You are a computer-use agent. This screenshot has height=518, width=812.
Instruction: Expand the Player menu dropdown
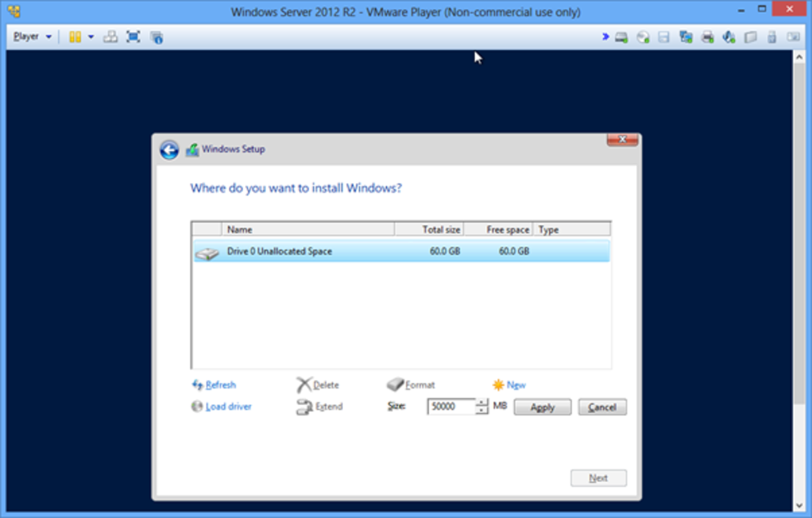click(x=49, y=37)
